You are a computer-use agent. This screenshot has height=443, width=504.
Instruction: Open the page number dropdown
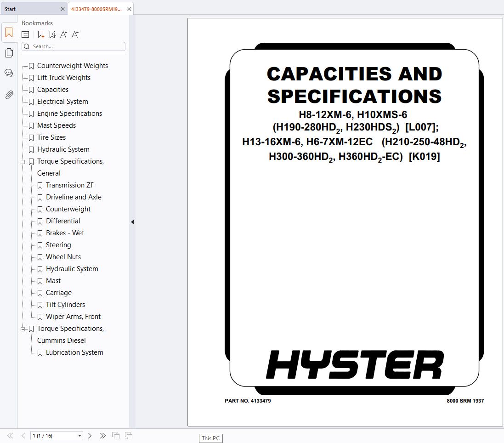(x=79, y=436)
